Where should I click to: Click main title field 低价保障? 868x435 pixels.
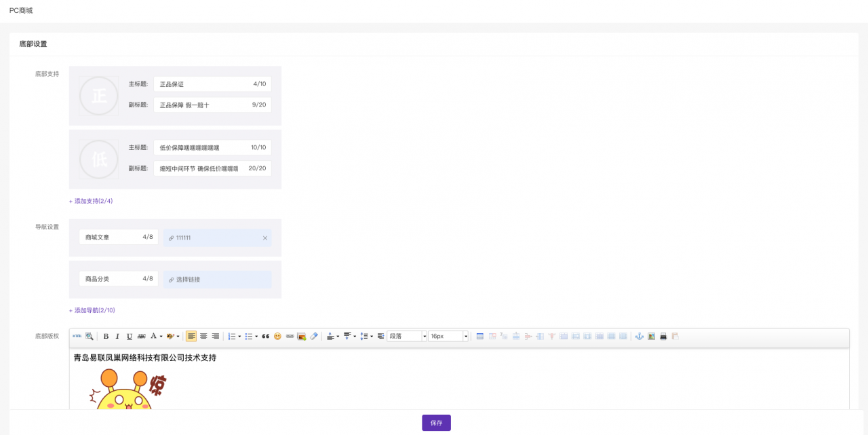pyautogui.click(x=212, y=147)
